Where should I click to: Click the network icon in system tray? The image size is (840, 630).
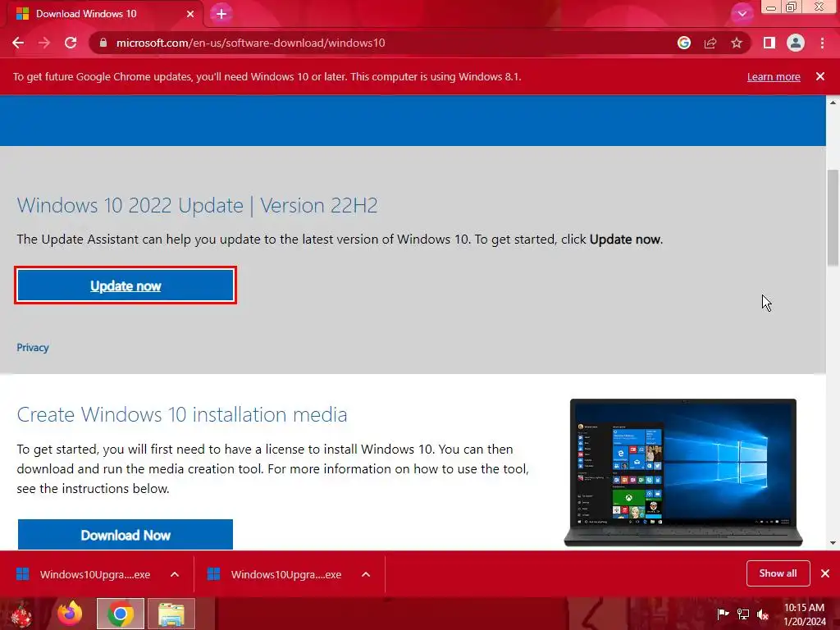click(x=743, y=614)
